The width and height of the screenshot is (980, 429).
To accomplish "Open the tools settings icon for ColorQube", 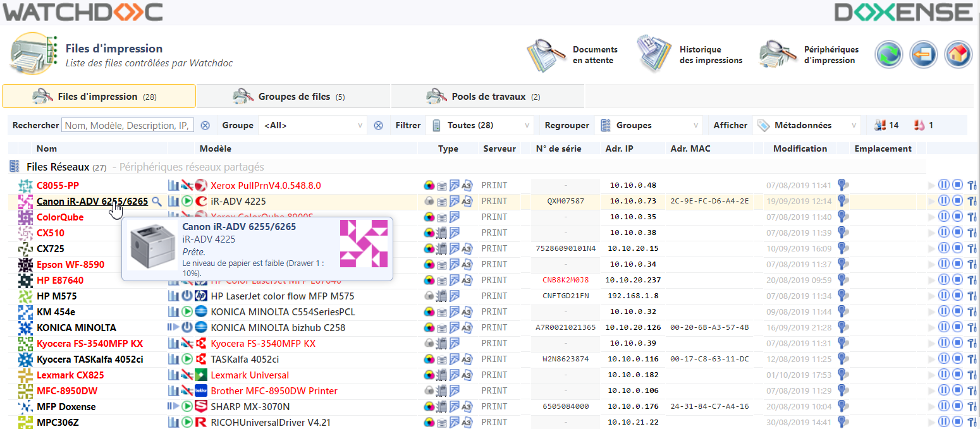I will (x=972, y=217).
